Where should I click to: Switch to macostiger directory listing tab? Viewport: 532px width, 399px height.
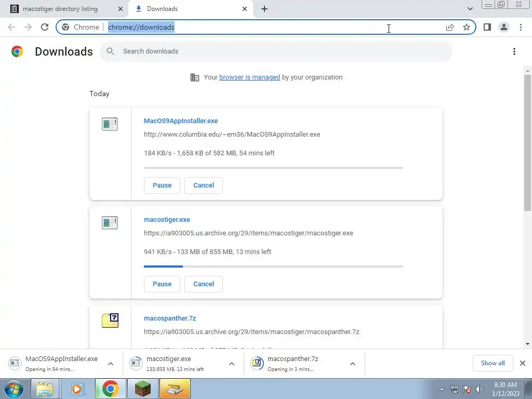click(x=64, y=9)
